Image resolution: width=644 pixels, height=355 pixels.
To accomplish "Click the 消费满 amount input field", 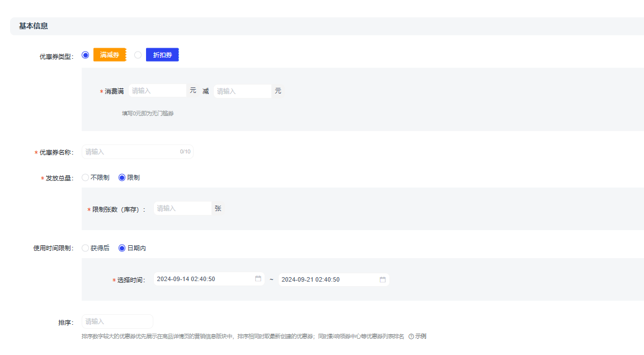I will (157, 91).
